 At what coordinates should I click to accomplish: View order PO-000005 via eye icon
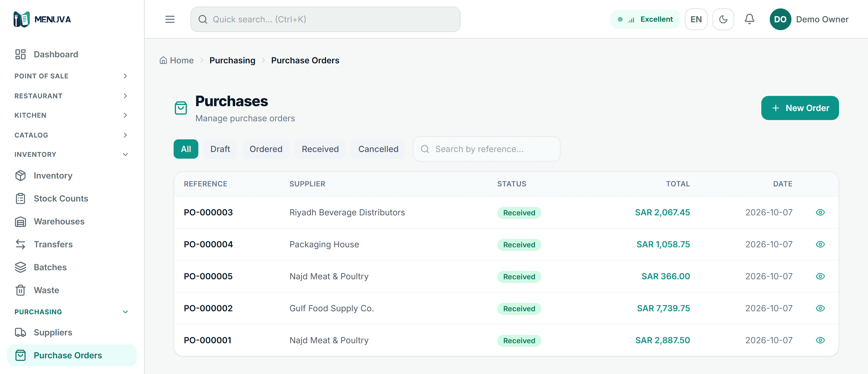click(x=820, y=276)
